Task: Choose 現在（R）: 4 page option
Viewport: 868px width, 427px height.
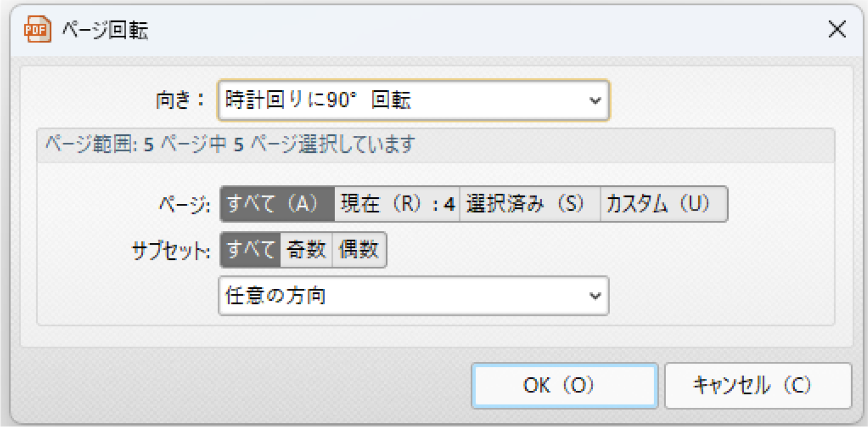Action: [x=397, y=204]
